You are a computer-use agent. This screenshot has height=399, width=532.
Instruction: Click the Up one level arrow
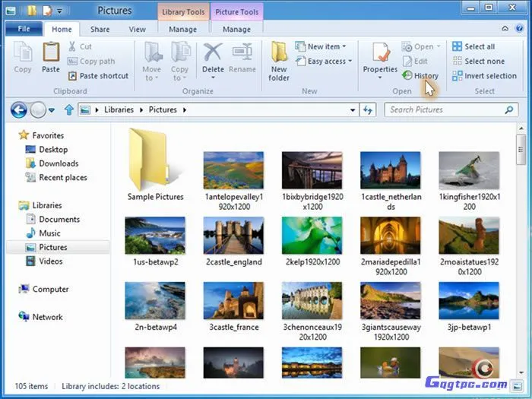pyautogui.click(x=69, y=110)
